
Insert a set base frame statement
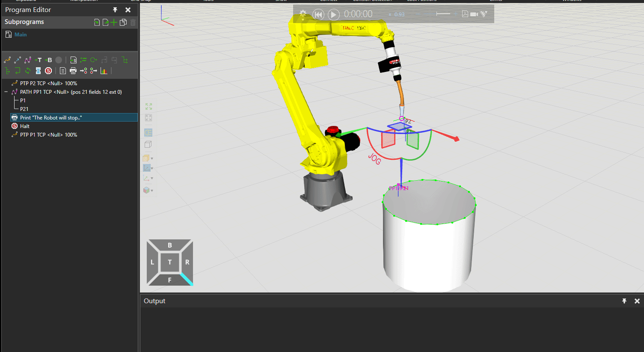pos(48,60)
